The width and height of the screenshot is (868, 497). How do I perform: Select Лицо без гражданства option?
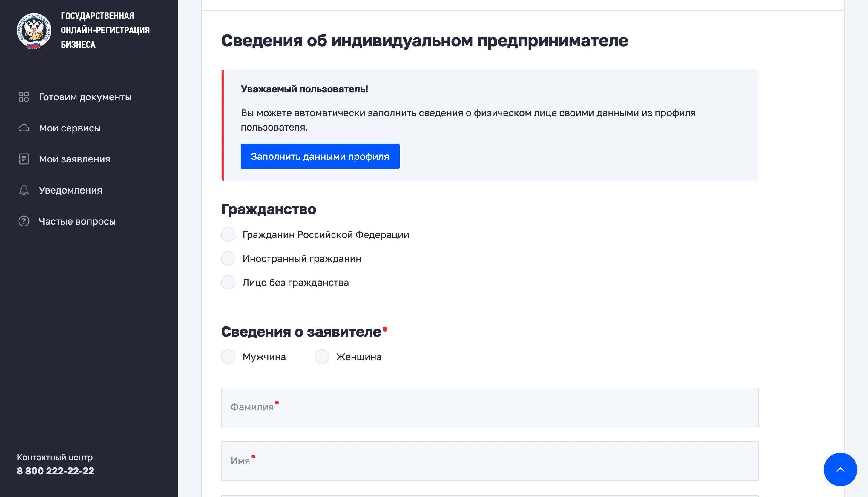pyautogui.click(x=228, y=282)
